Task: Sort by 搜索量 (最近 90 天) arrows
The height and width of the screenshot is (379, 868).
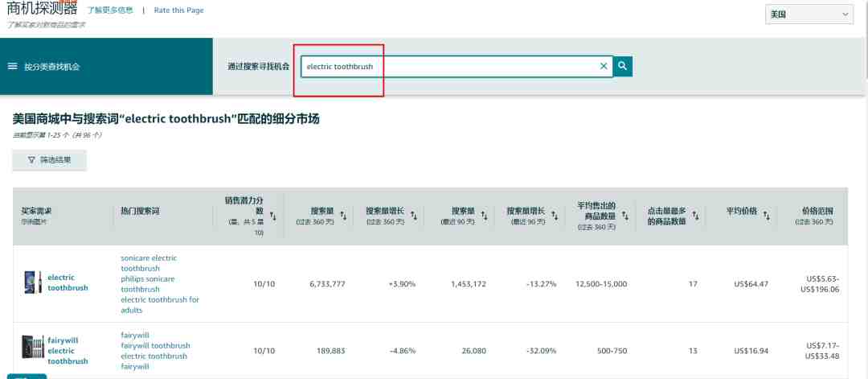Action: tap(484, 216)
